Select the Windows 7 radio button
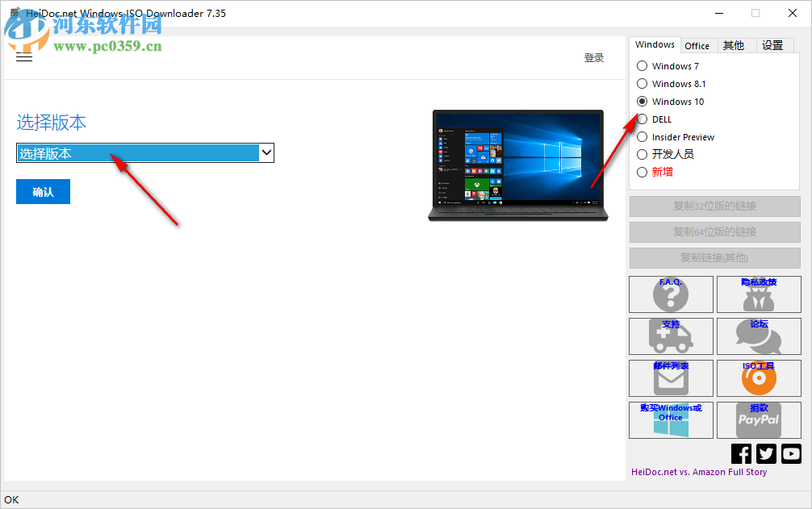 pyautogui.click(x=642, y=65)
